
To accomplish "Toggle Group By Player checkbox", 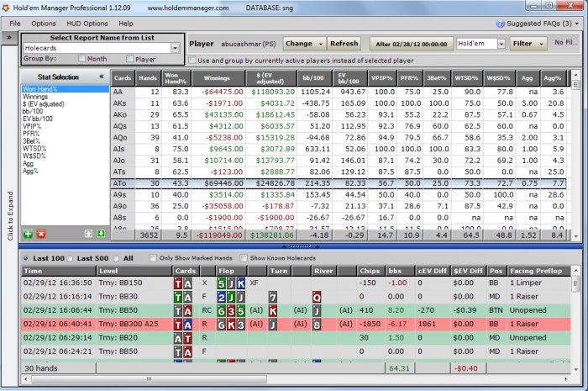I will (x=129, y=59).
